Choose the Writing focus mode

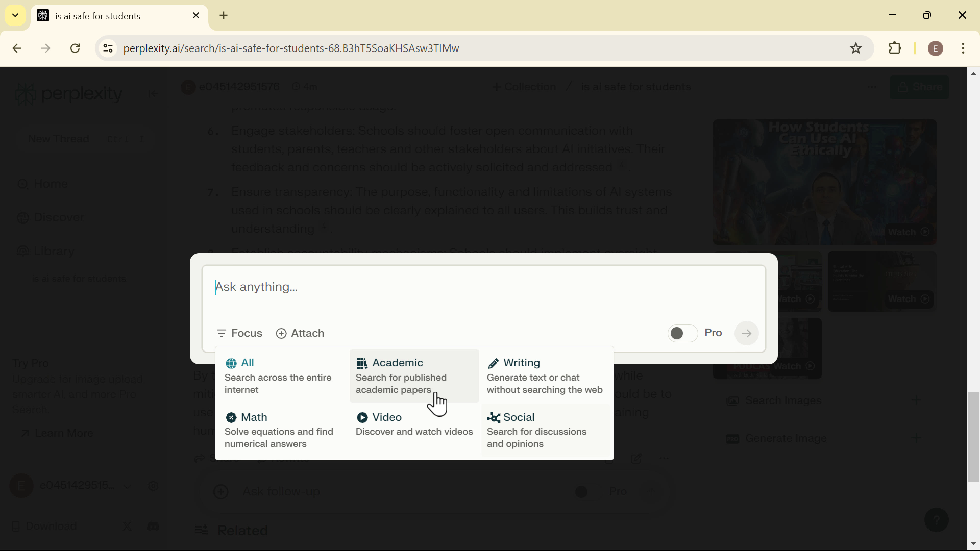tap(545, 376)
